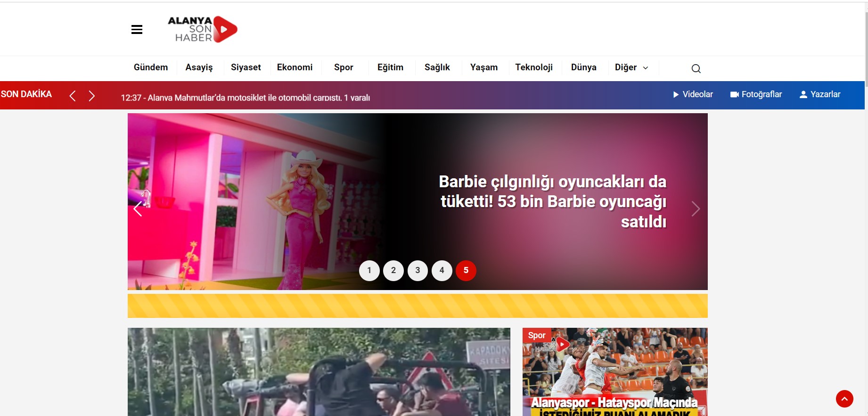Select slide 1 in the slider
This screenshot has height=416, width=868.
point(369,271)
